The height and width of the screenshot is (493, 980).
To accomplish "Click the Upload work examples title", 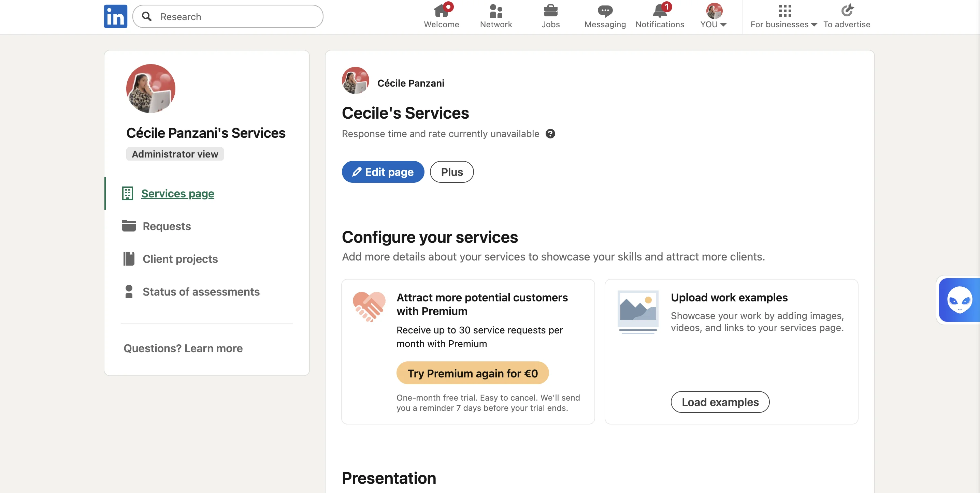I will click(x=729, y=297).
